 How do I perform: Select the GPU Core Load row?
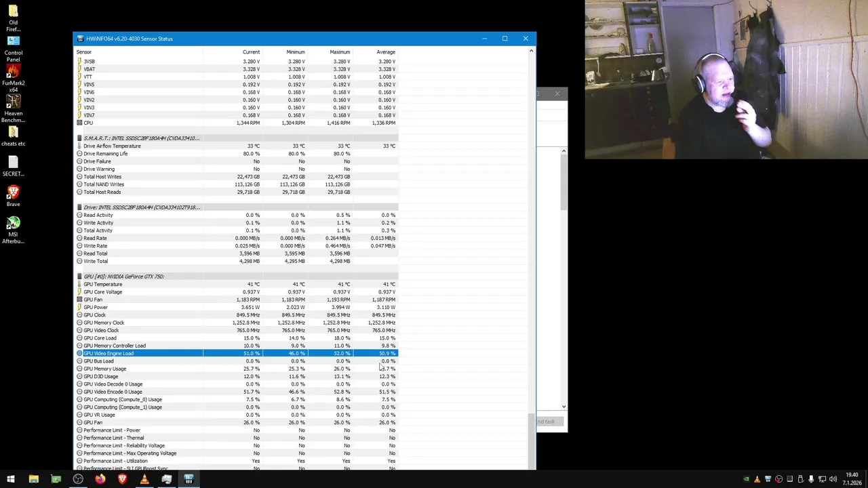coord(237,338)
